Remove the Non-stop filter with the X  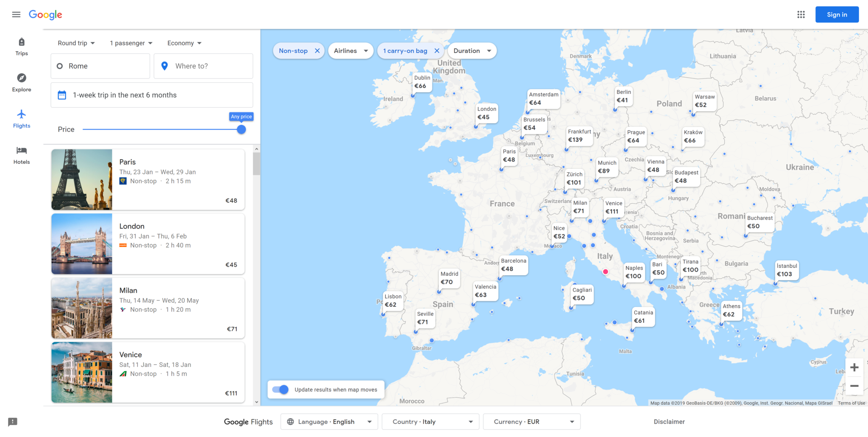[317, 50]
